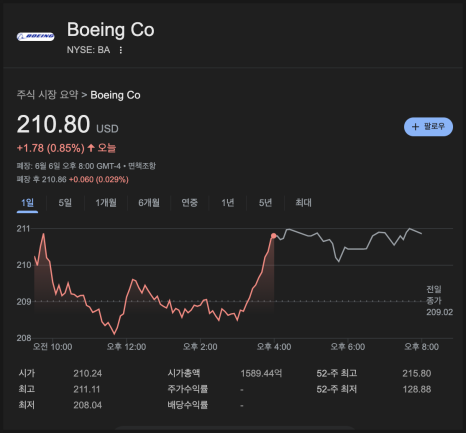Open the 주식 시장 요약 breadcrumb link
This screenshot has height=433, width=466.
(x=47, y=95)
